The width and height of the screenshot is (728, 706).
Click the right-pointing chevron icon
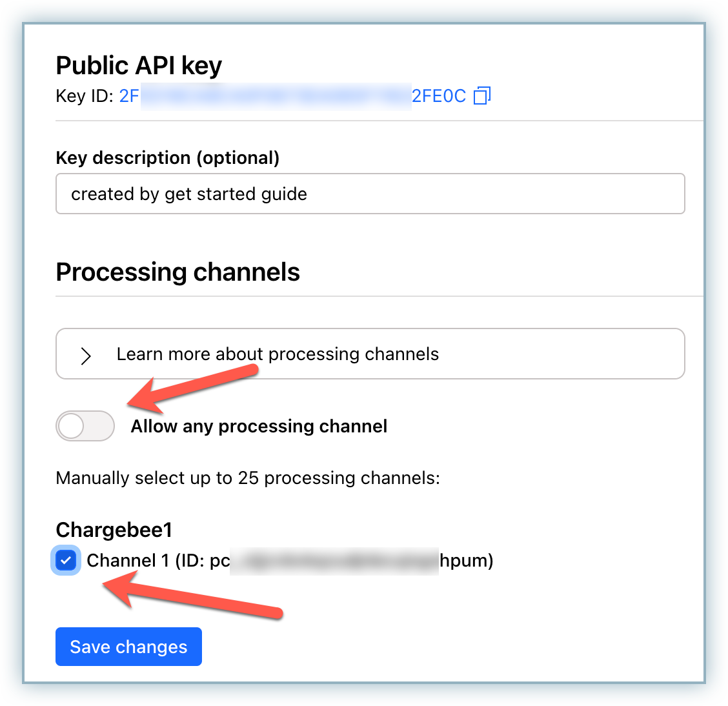click(x=86, y=355)
